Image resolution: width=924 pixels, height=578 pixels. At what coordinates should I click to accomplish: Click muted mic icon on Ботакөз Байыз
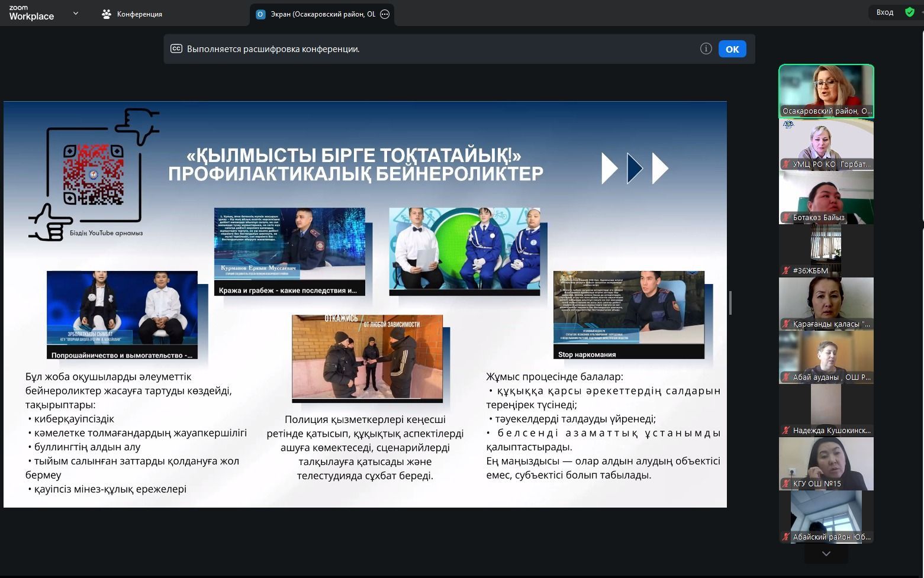pyautogui.click(x=786, y=218)
